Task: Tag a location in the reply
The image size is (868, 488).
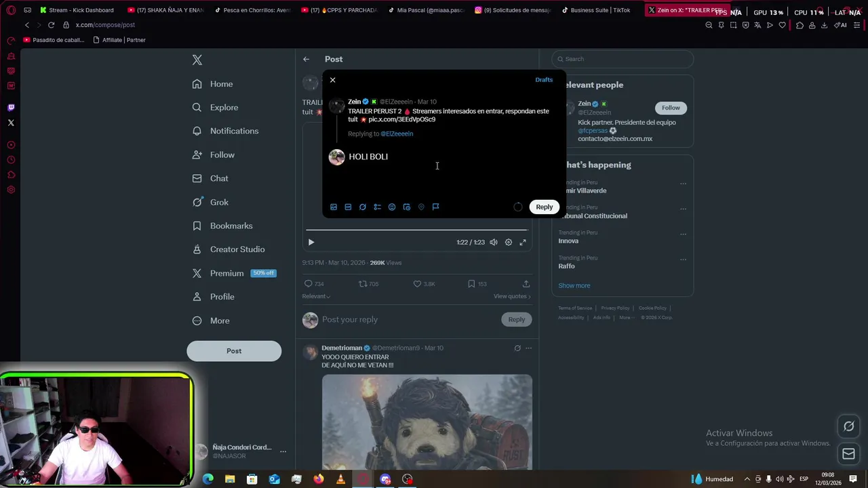Action: [421, 207]
